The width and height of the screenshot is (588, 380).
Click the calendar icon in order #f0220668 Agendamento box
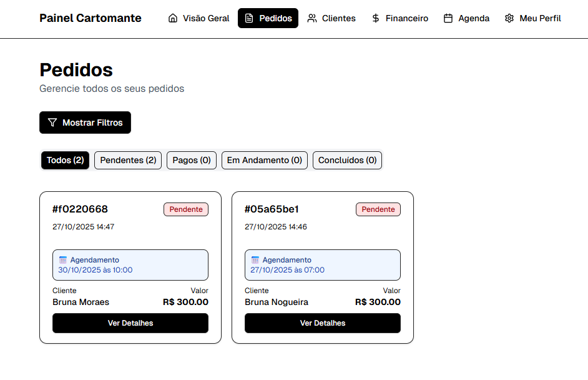click(62, 259)
